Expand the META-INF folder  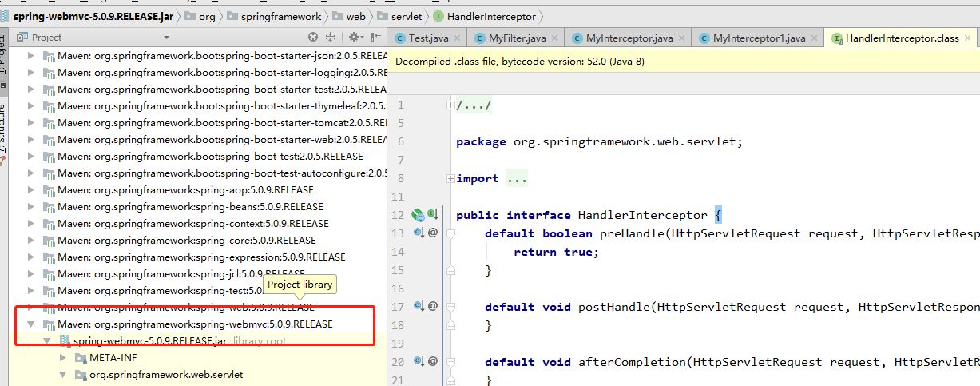click(63, 357)
